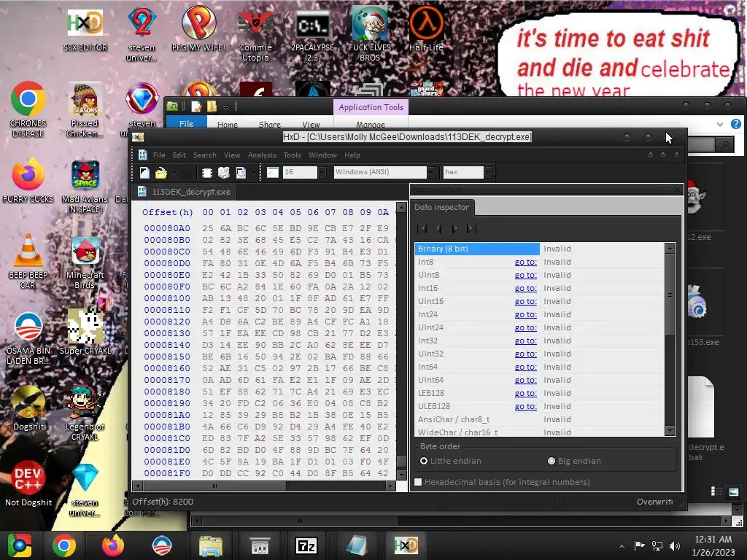The image size is (747, 560).
Task: Close the special editors panel
Action: pyautogui.click(x=678, y=190)
